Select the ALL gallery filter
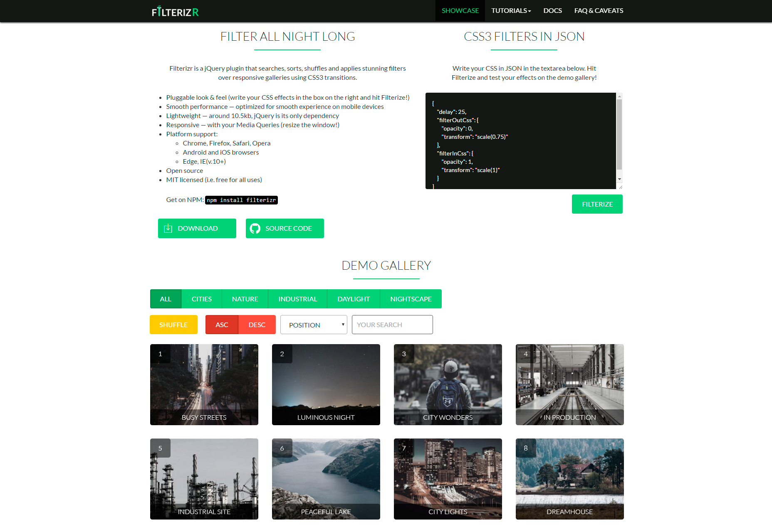 point(166,299)
